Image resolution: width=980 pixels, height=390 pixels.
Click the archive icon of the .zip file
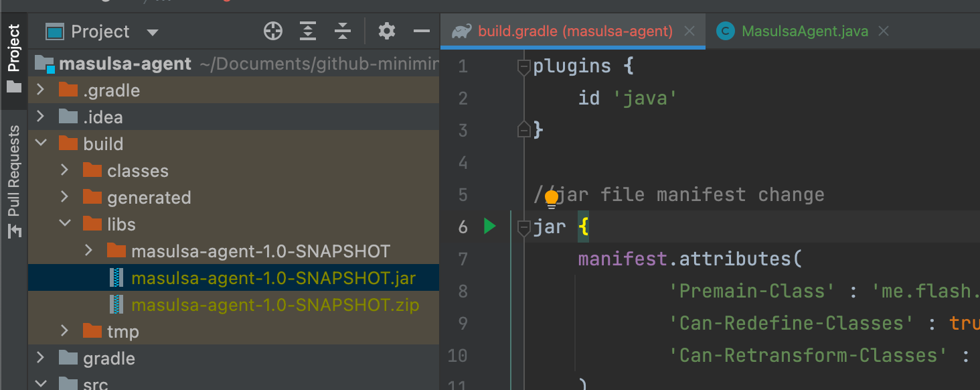(117, 304)
